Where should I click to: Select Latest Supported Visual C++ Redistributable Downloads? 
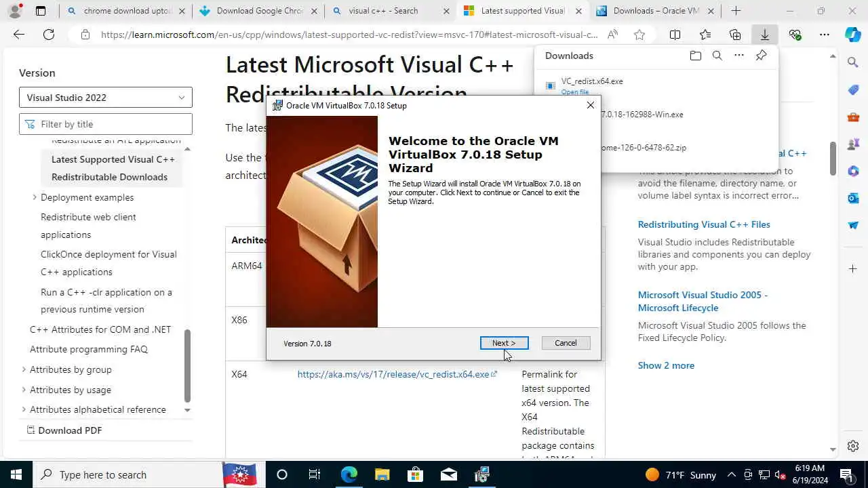[113, 168]
